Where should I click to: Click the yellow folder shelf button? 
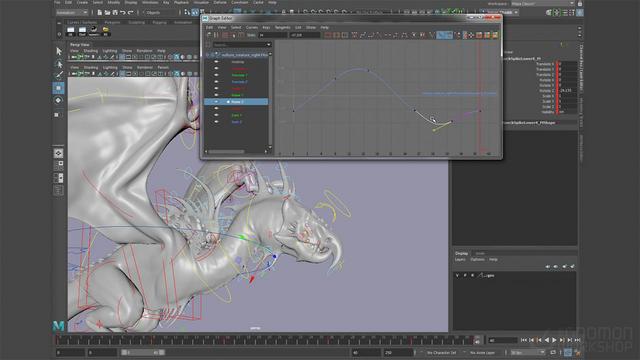[105, 31]
